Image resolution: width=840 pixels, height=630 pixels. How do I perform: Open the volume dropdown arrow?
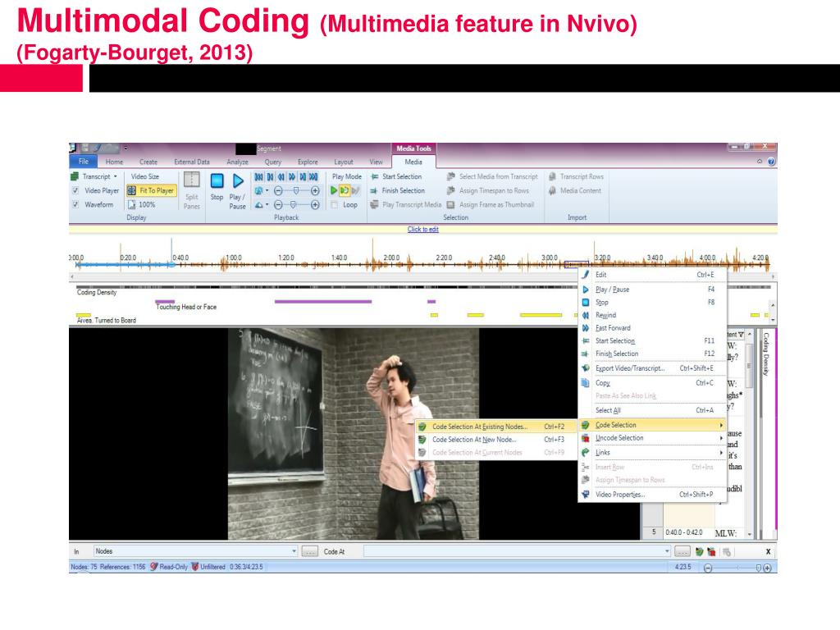point(267,204)
